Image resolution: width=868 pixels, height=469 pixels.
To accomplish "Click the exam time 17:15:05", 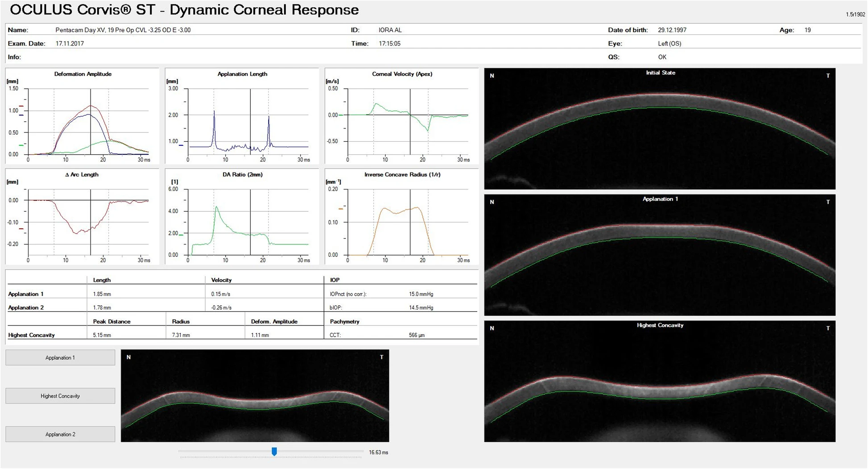I will 389,44.
